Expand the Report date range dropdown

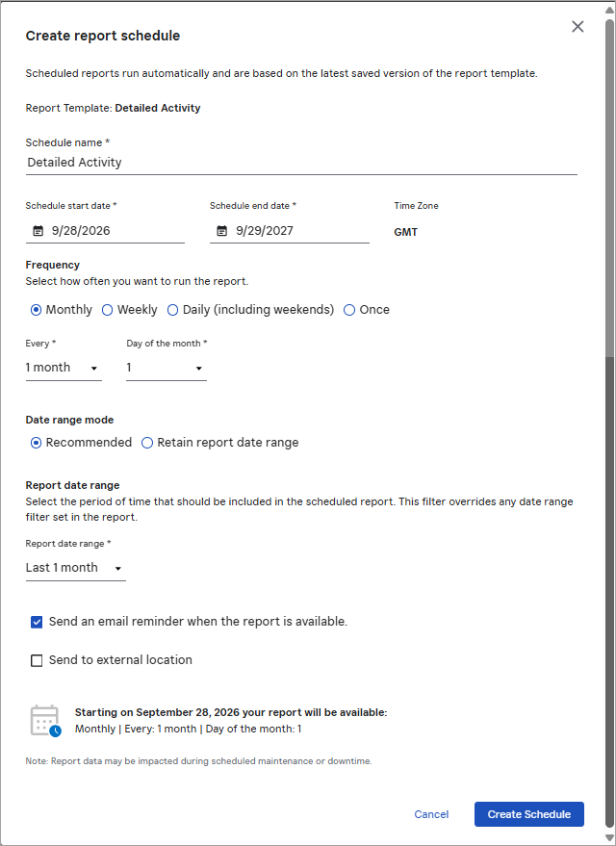point(75,568)
